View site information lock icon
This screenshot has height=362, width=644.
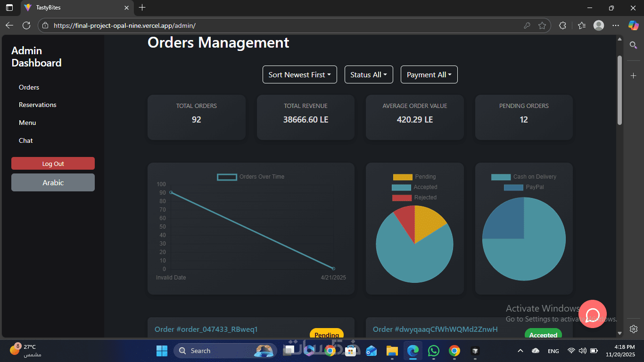pyautogui.click(x=45, y=25)
